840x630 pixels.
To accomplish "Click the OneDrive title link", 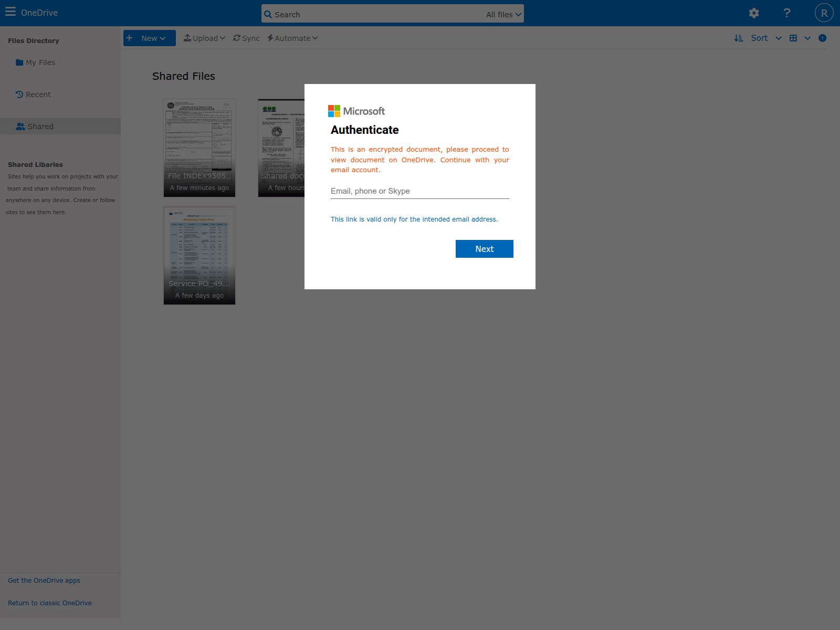I will [39, 13].
